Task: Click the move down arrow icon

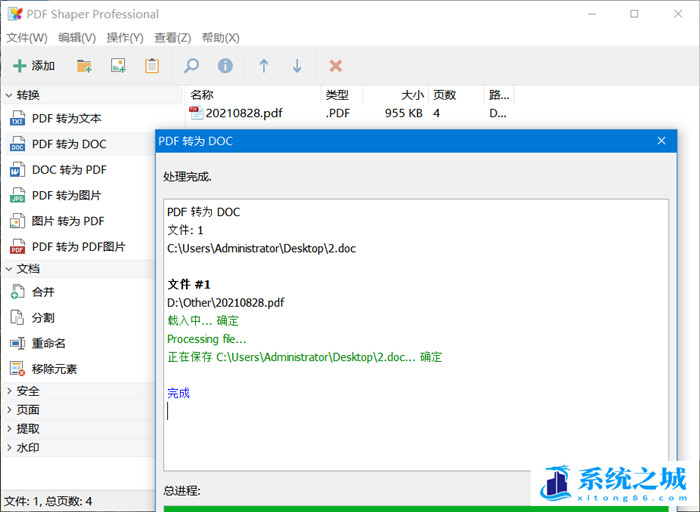Action: click(x=297, y=66)
